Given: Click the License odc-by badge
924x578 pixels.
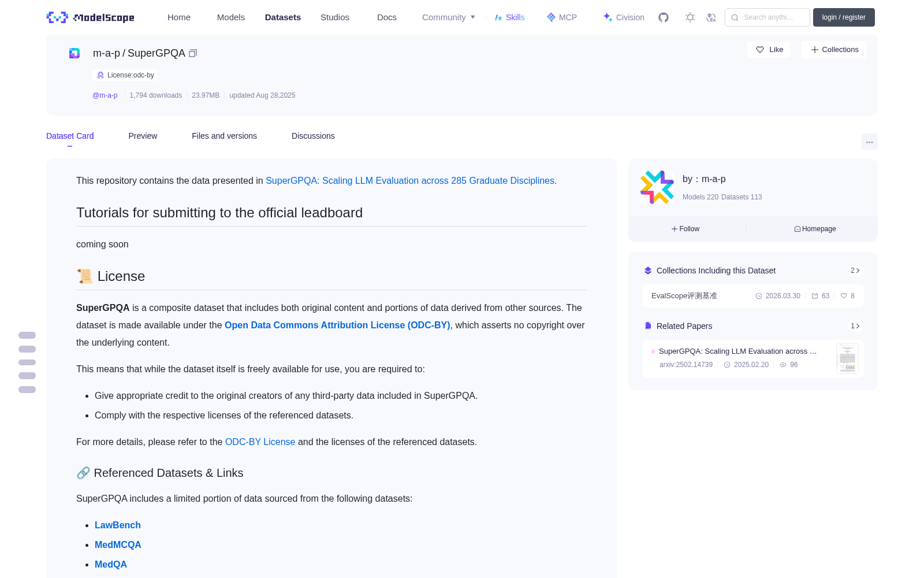Looking at the screenshot, I should 125,75.
